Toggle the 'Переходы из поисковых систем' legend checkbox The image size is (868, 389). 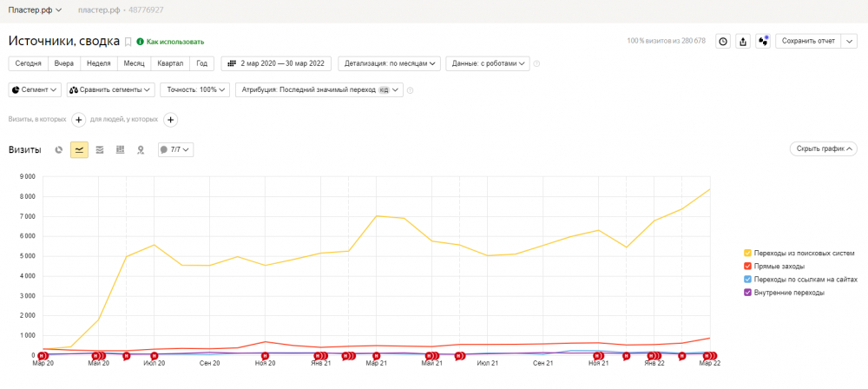(747, 253)
